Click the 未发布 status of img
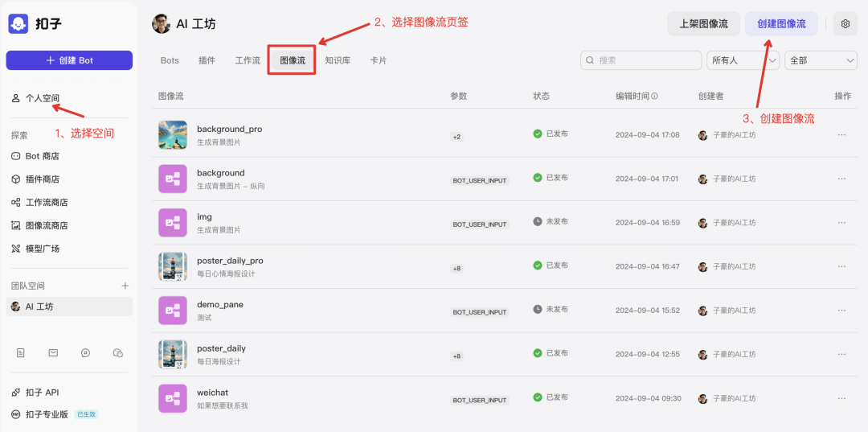868x432 pixels. point(551,221)
